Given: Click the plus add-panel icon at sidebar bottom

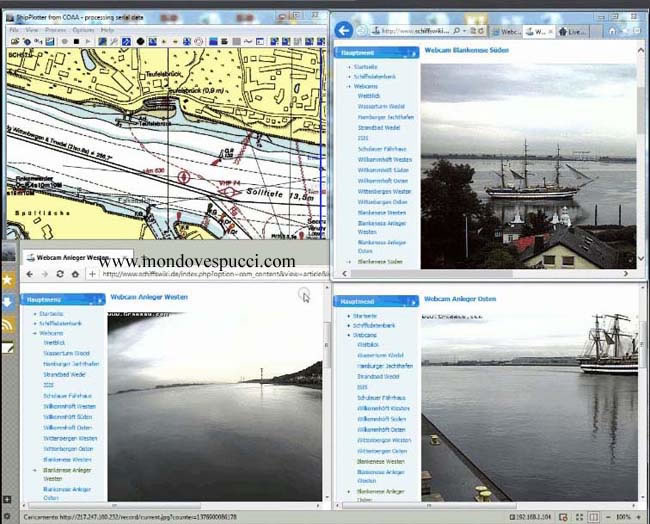Looking at the screenshot, I should pyautogui.click(x=7, y=499).
